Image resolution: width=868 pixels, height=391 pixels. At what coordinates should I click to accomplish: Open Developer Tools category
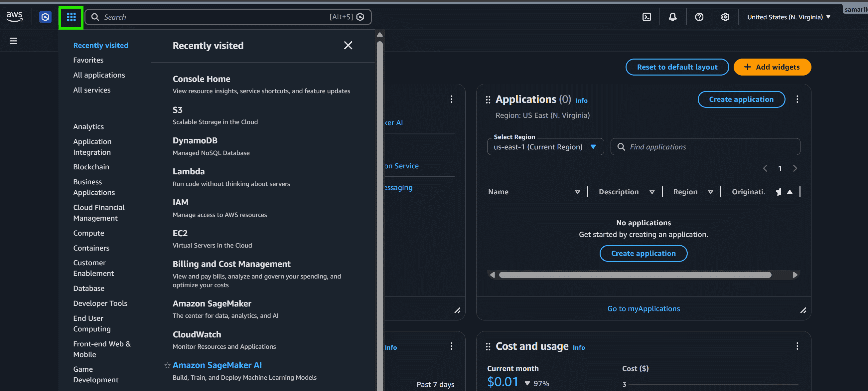pyautogui.click(x=100, y=303)
